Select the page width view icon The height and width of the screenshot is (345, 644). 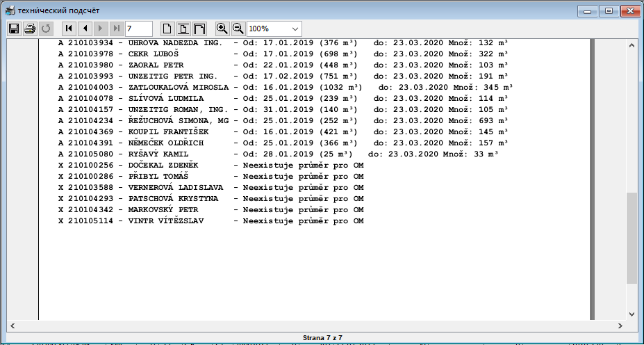click(183, 29)
